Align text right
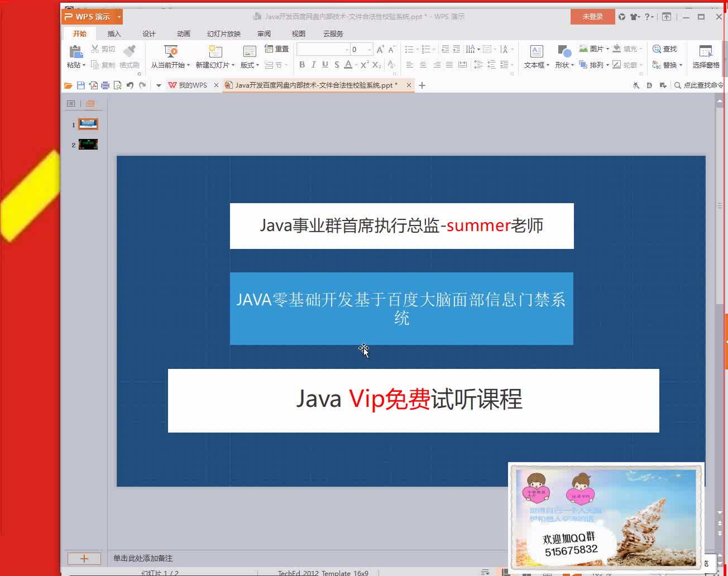This screenshot has height=576, width=728. 437,65
